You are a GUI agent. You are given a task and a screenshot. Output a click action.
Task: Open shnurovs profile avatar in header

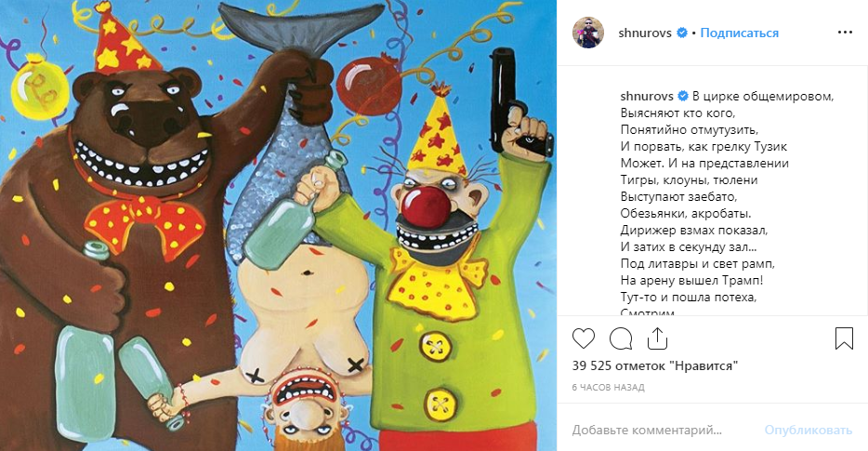(588, 33)
